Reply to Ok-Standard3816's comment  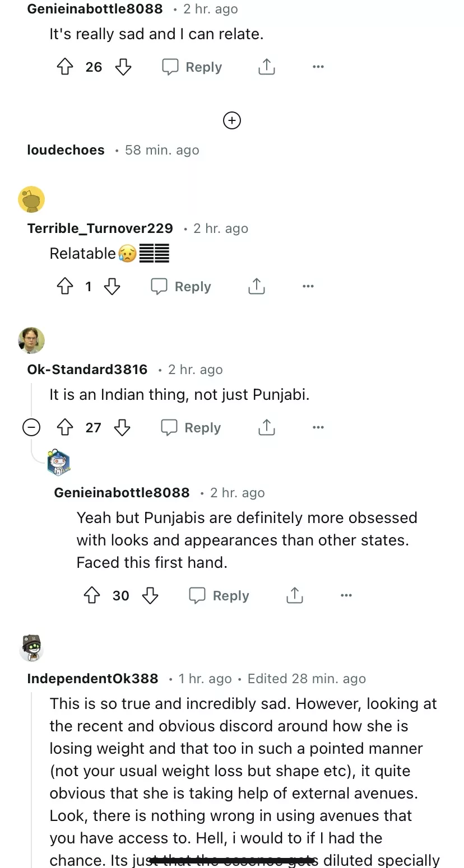coord(191,428)
